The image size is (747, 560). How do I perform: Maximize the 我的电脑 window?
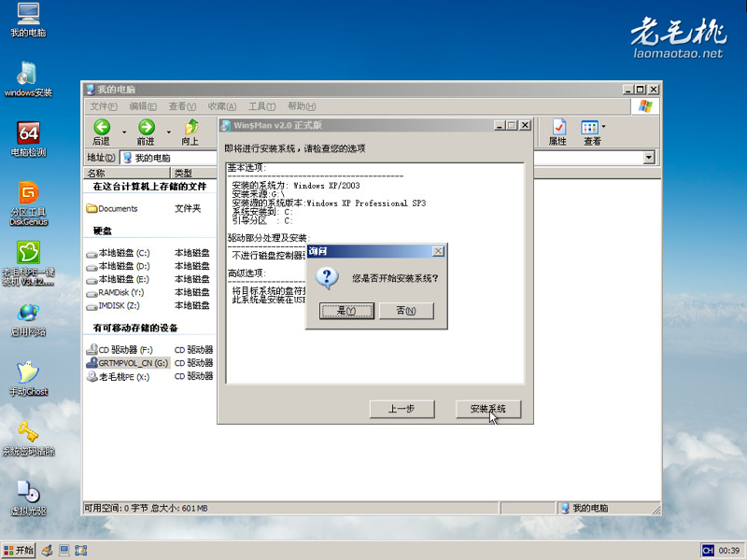click(x=641, y=90)
